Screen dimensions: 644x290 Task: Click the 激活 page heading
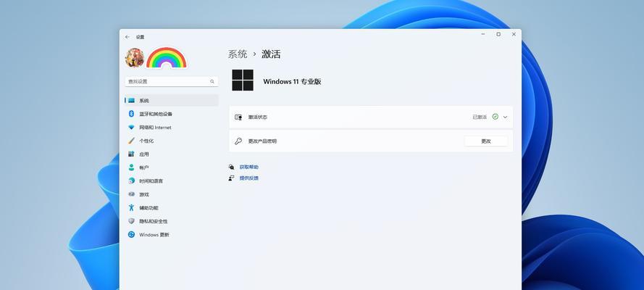tap(271, 54)
